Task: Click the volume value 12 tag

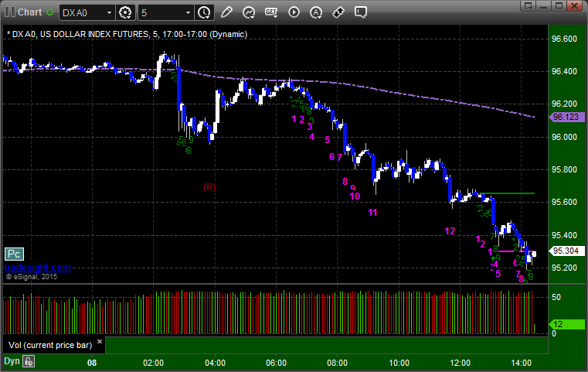Action: pyautogui.click(x=566, y=324)
